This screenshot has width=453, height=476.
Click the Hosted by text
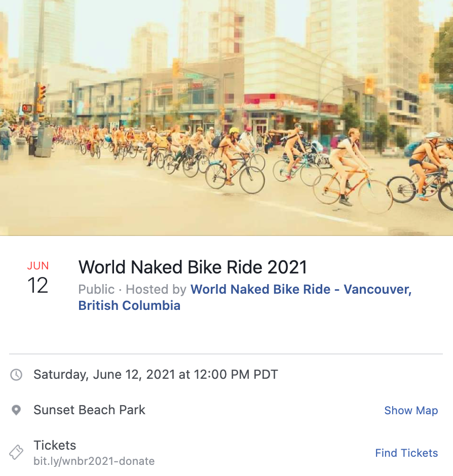pyautogui.click(x=156, y=290)
